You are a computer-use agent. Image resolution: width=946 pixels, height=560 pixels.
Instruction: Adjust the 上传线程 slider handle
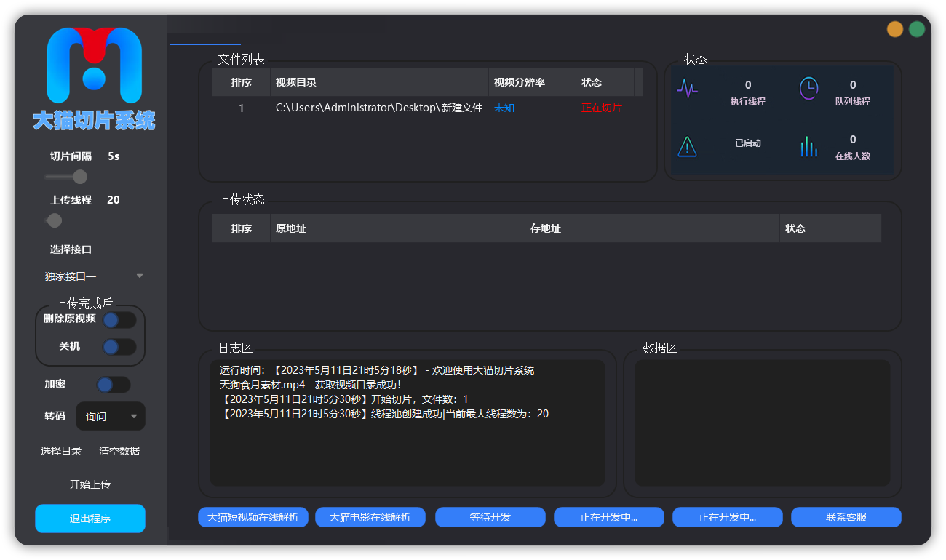click(x=55, y=220)
